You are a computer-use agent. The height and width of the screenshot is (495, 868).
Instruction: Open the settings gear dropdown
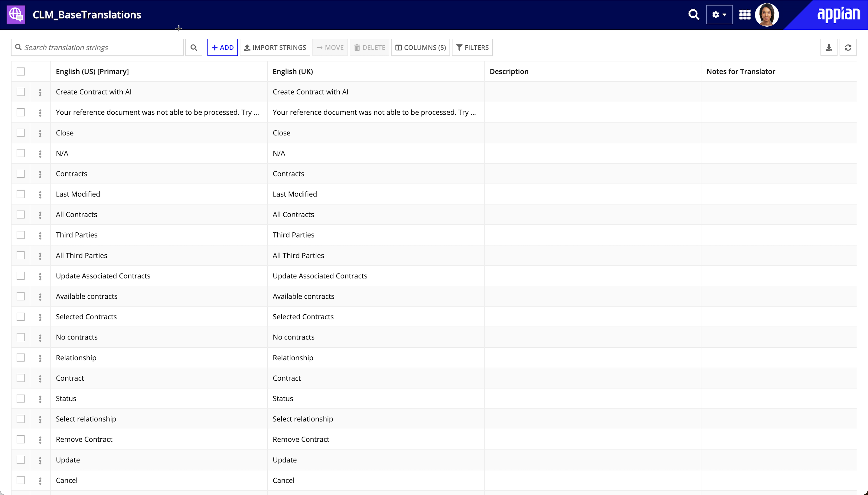(x=719, y=15)
